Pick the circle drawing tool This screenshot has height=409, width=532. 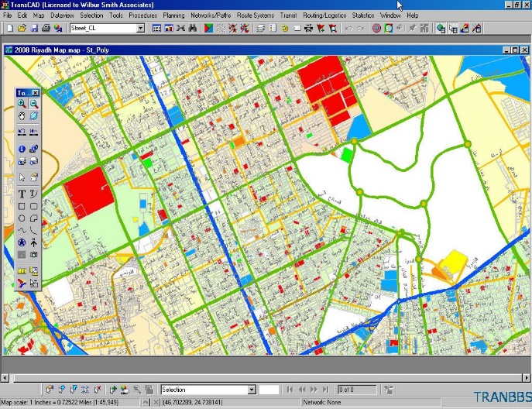[x=22, y=218]
